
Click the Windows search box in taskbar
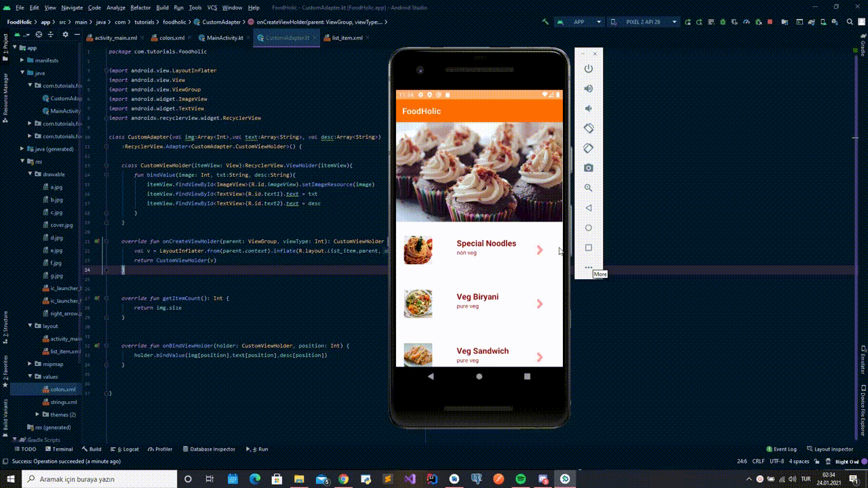[x=100, y=479]
